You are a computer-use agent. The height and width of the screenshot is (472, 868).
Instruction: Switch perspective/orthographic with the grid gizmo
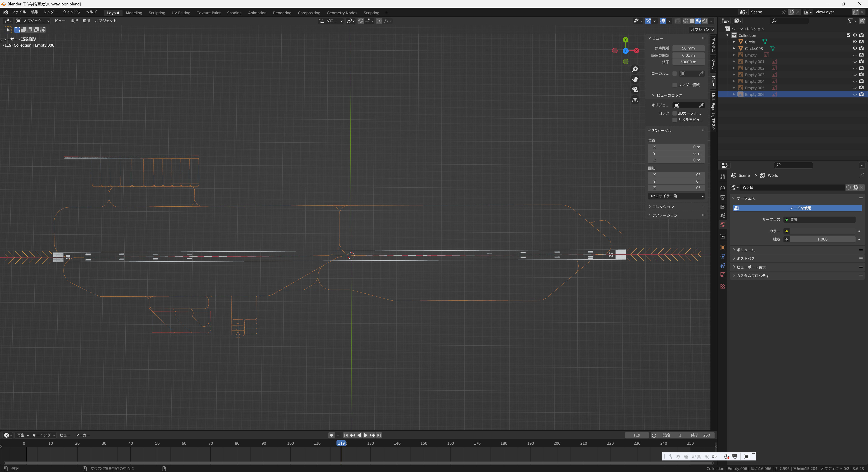pos(635,100)
